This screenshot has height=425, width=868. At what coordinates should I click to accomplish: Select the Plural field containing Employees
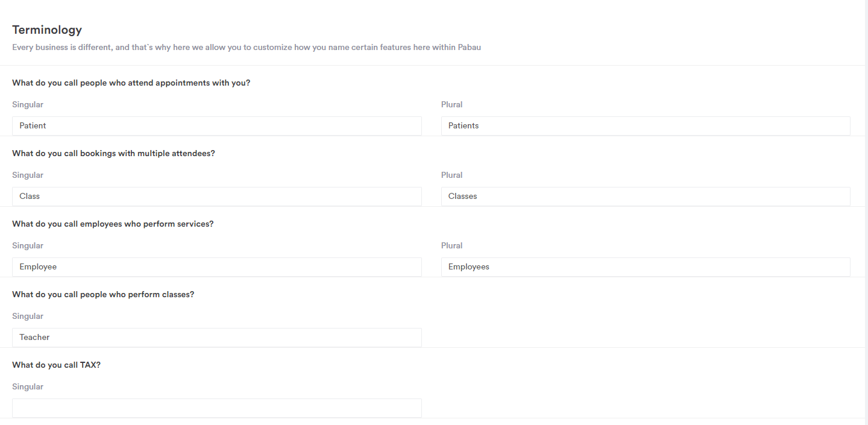click(x=646, y=266)
